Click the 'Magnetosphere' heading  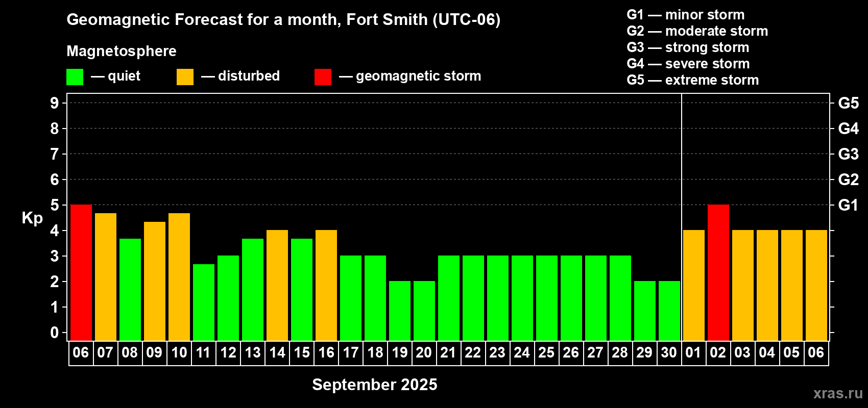pos(122,51)
